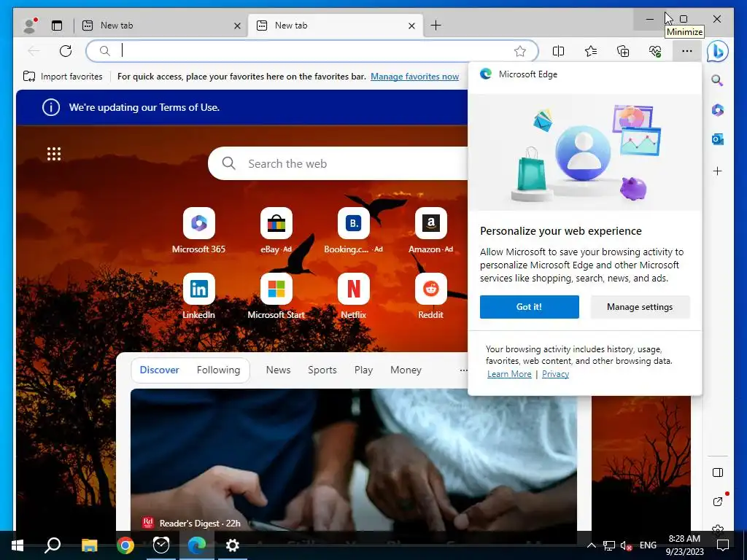Open the Settings gear on taskbar
Viewport: 747px width, 560px height.
pyautogui.click(x=232, y=545)
